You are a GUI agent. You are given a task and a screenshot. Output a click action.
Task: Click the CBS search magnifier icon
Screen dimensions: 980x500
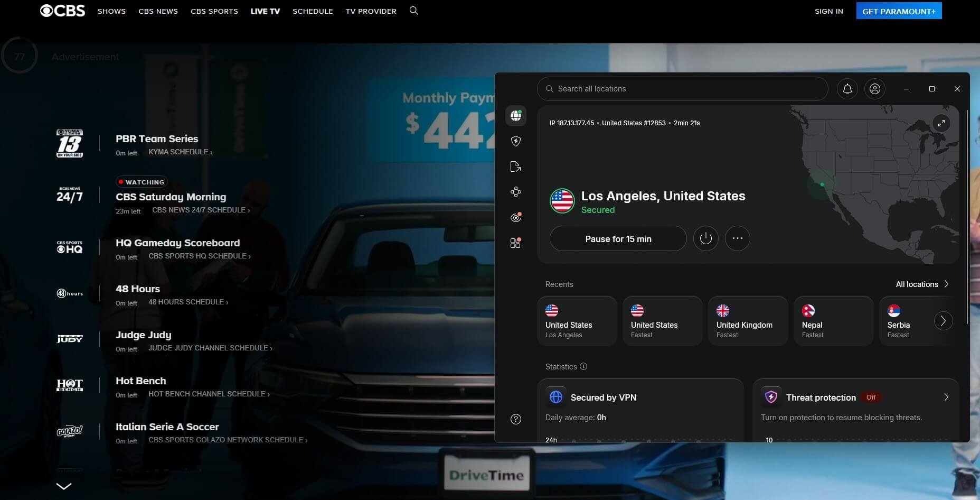click(414, 11)
